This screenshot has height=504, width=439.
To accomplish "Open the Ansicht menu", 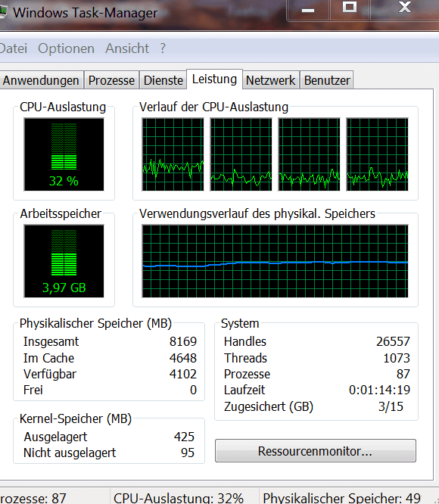I will (127, 48).
